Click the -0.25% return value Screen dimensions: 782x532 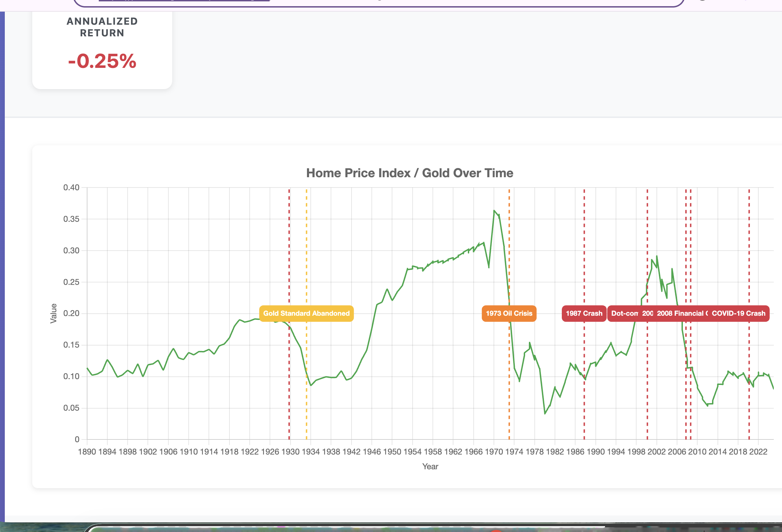click(x=102, y=61)
